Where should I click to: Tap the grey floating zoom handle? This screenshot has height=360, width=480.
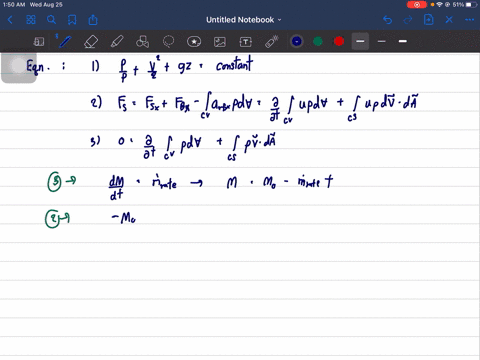[19, 67]
